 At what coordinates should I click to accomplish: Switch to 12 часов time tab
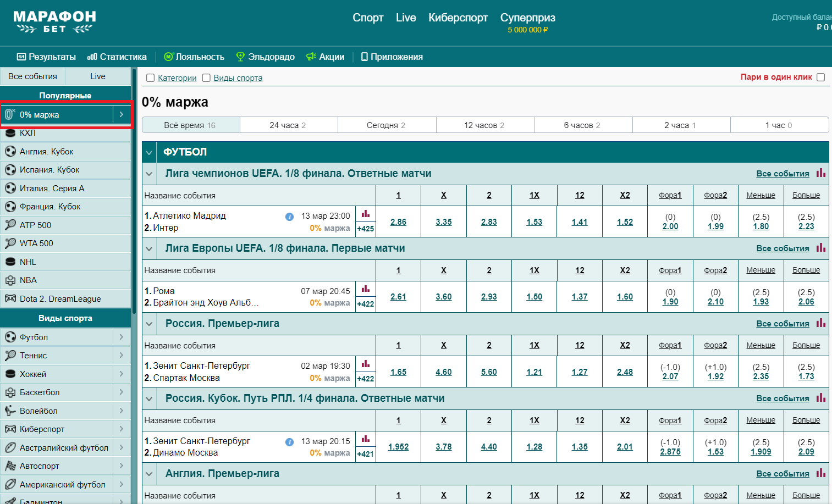[484, 125]
